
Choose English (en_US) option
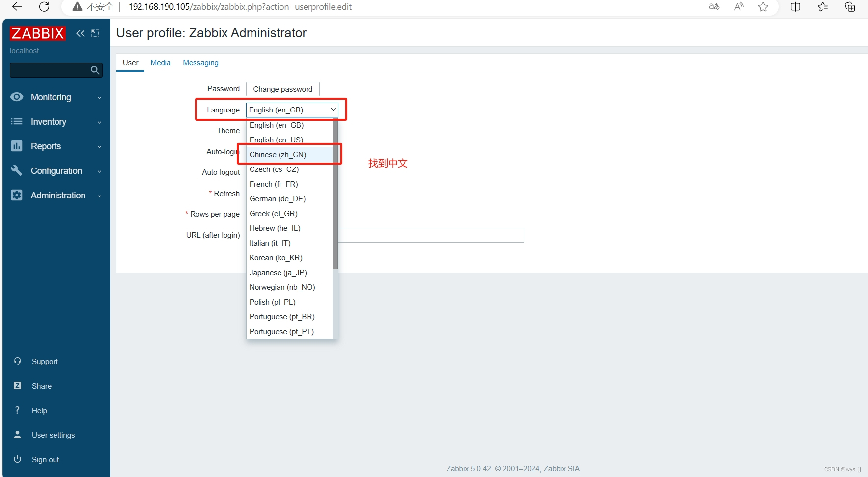pos(289,140)
